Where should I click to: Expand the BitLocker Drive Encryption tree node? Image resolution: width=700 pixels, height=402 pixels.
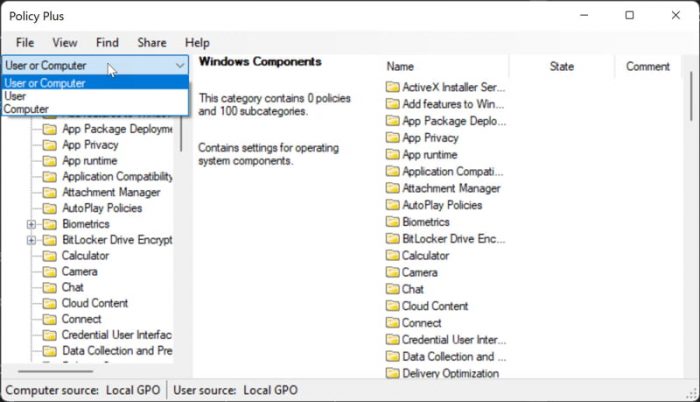point(31,240)
